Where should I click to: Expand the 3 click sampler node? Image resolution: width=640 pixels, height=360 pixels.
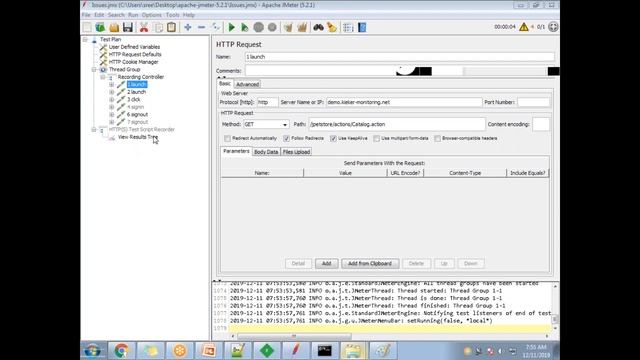pos(111,100)
